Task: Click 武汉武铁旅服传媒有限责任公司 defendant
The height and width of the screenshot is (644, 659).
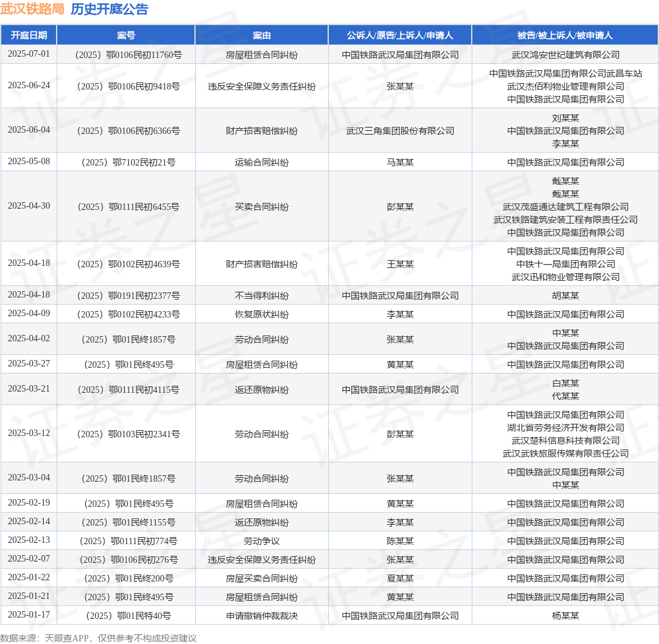Action: coord(565,453)
